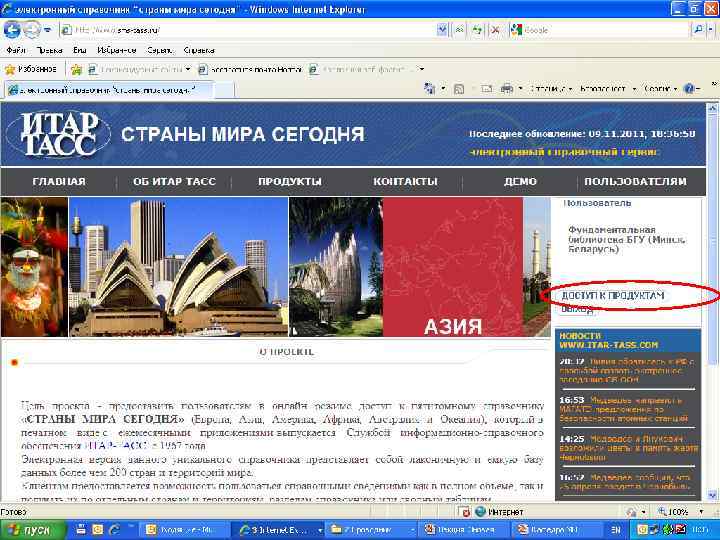The width and height of the screenshot is (720, 540).
Task: Click the Internet Explorer quick launch icon
Action: pyautogui.click(x=114, y=530)
